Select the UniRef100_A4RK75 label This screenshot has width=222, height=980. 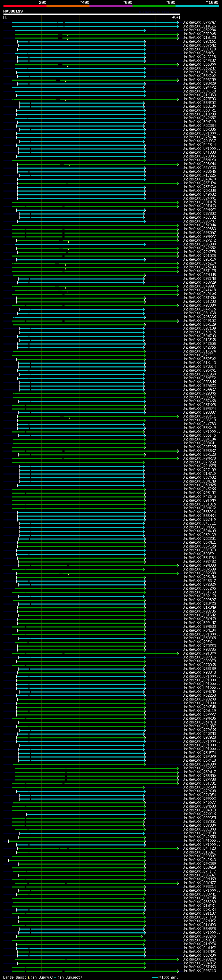(x=199, y=309)
